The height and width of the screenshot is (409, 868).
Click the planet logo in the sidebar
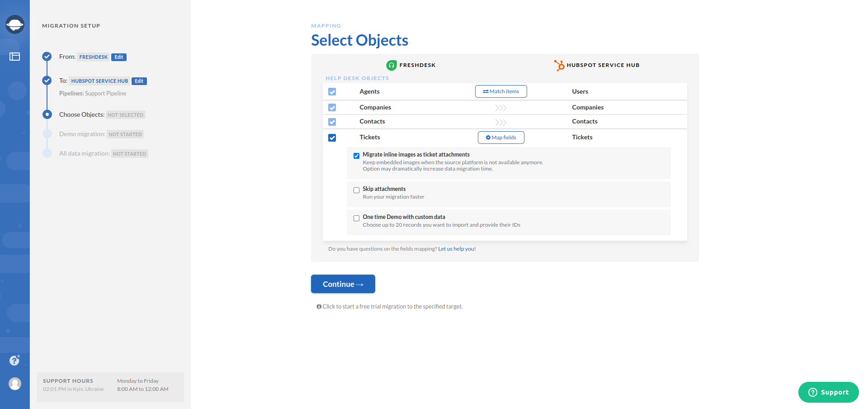[15, 24]
